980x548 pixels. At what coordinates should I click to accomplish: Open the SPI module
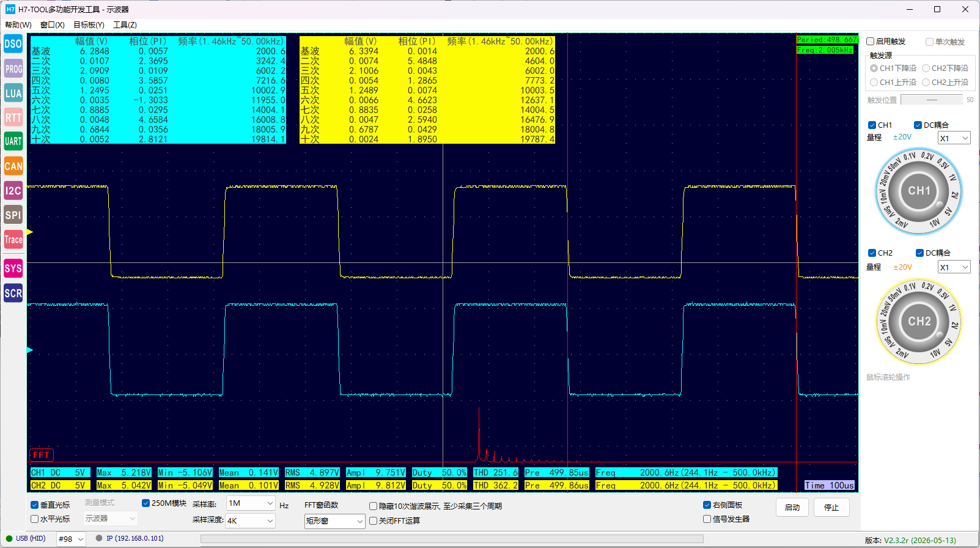tap(13, 215)
